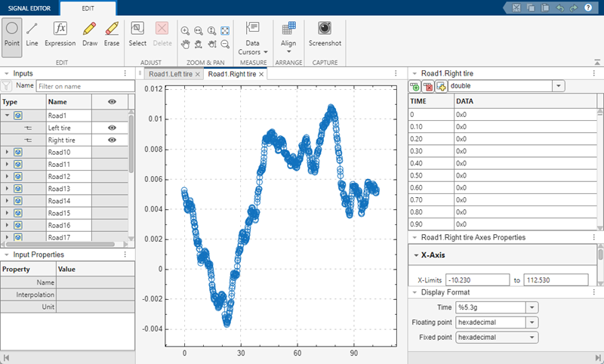Collapse the Inputs panel

tap(7, 73)
